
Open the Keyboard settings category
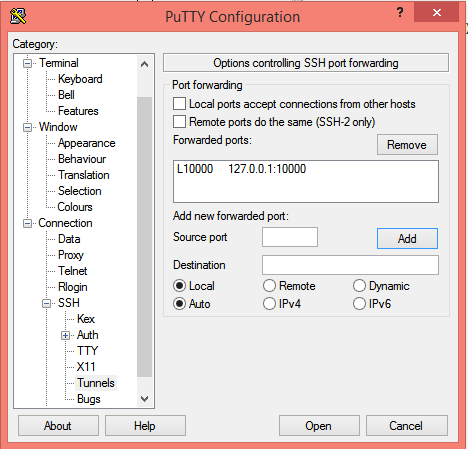[80, 79]
